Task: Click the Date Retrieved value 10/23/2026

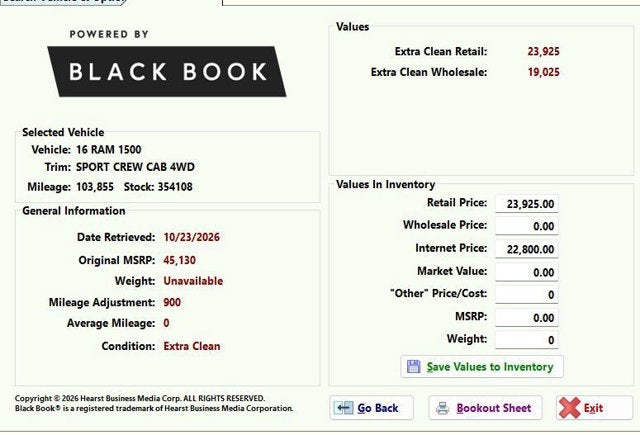Action: (191, 237)
